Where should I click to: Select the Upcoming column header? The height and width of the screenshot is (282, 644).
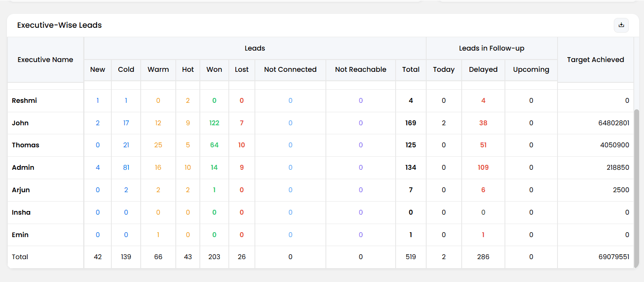(531, 70)
